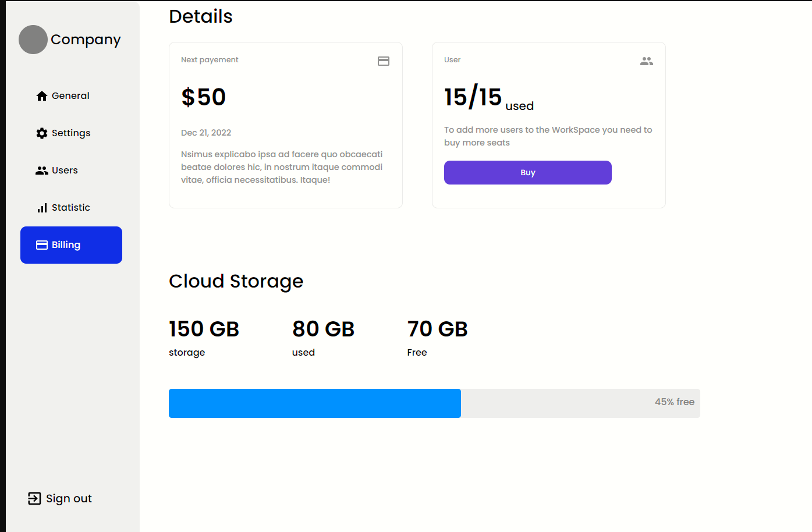This screenshot has width=812, height=532.
Task: Click the people icon beside Users
Action: (x=42, y=171)
